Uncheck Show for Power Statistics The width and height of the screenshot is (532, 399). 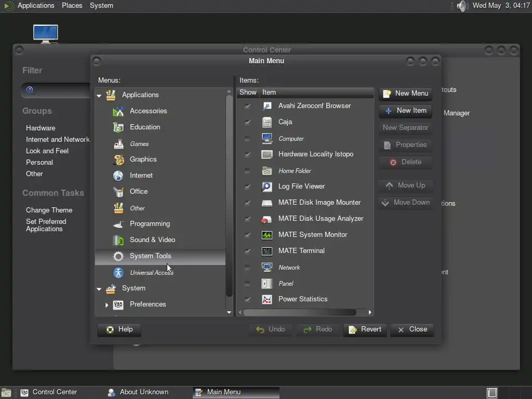pos(247,300)
